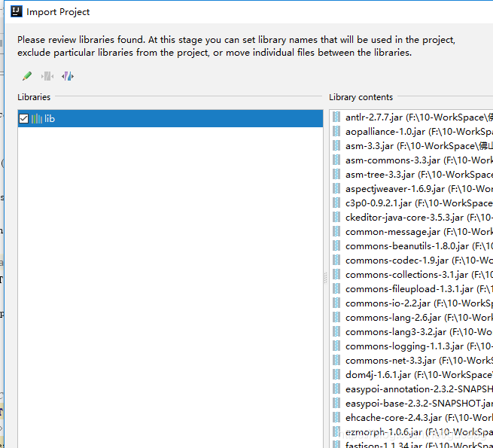Click the library icon next to lib
The width and height of the screenshot is (493, 448).
(36, 119)
